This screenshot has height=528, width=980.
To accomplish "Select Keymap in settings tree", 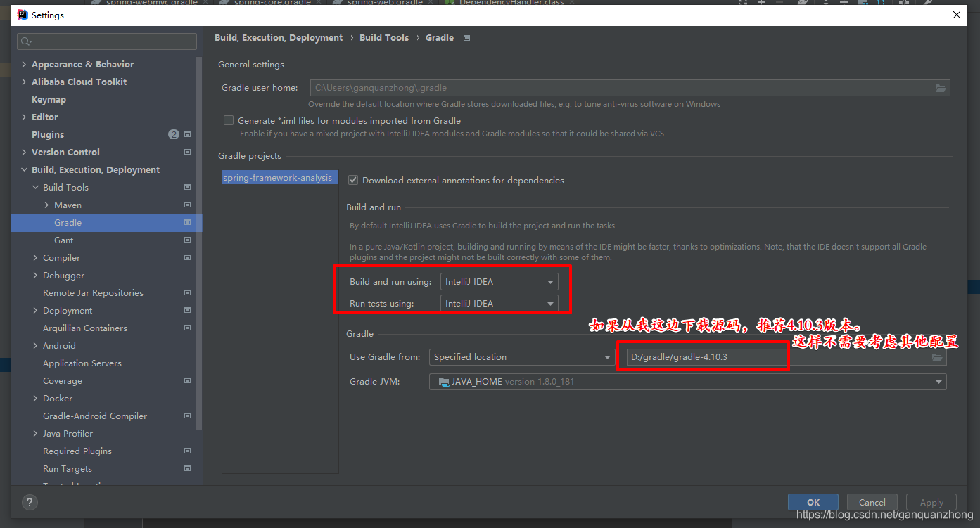I will point(49,99).
